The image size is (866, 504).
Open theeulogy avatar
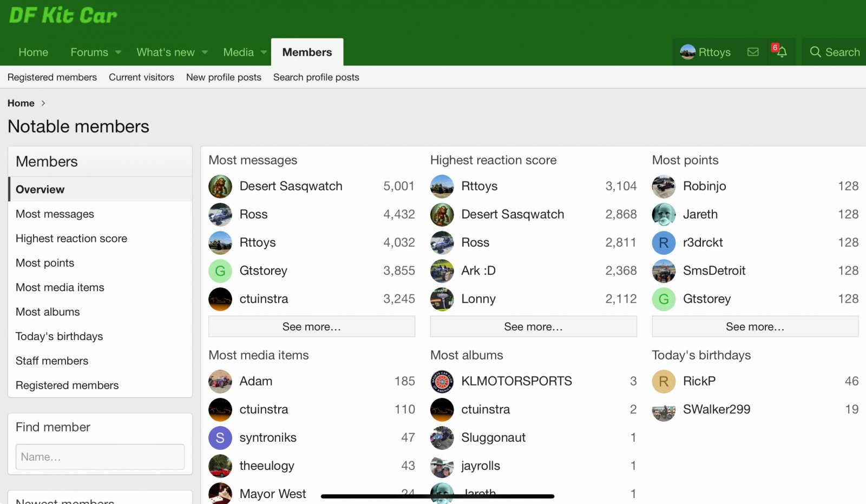pyautogui.click(x=220, y=466)
